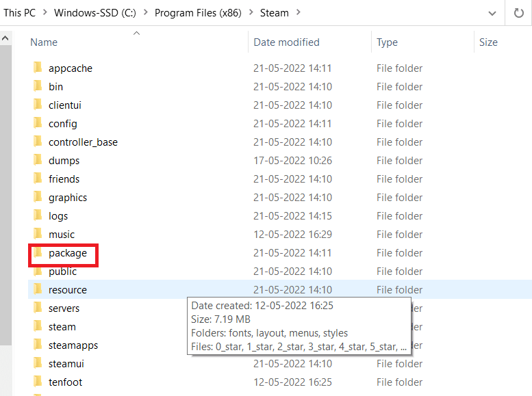The width and height of the screenshot is (532, 396).
Task: Select the logs folder name
Action: tap(58, 216)
